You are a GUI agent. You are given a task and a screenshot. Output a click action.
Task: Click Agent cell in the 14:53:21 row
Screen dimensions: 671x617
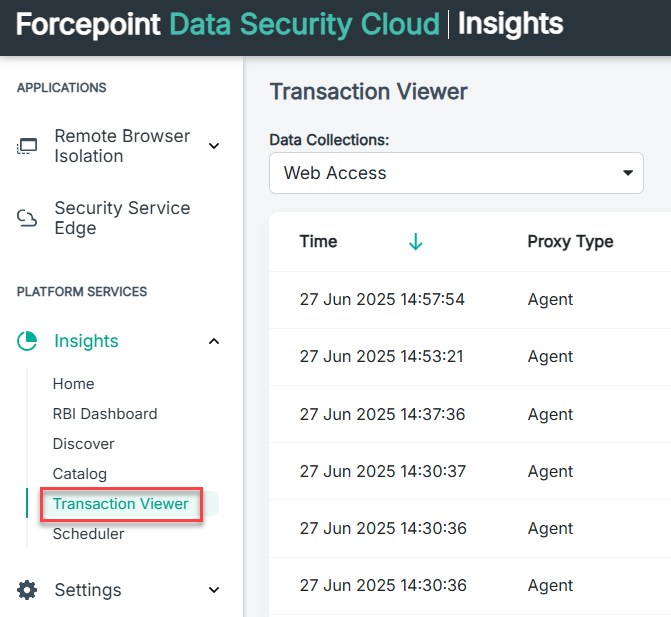pyautogui.click(x=550, y=356)
